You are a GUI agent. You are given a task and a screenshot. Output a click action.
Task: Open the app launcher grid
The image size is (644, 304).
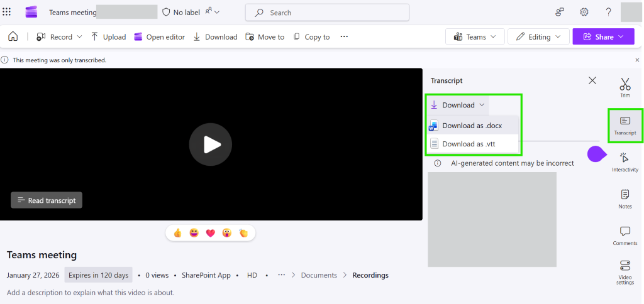pyautogui.click(x=6, y=13)
